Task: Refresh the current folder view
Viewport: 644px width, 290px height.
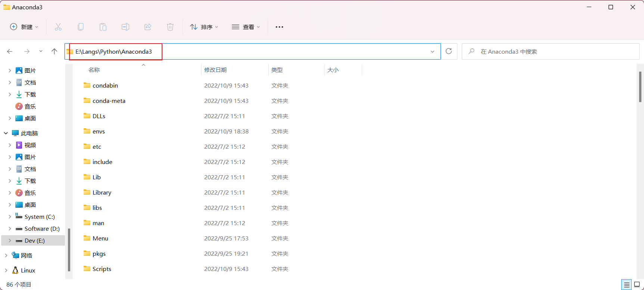Action: pyautogui.click(x=449, y=51)
